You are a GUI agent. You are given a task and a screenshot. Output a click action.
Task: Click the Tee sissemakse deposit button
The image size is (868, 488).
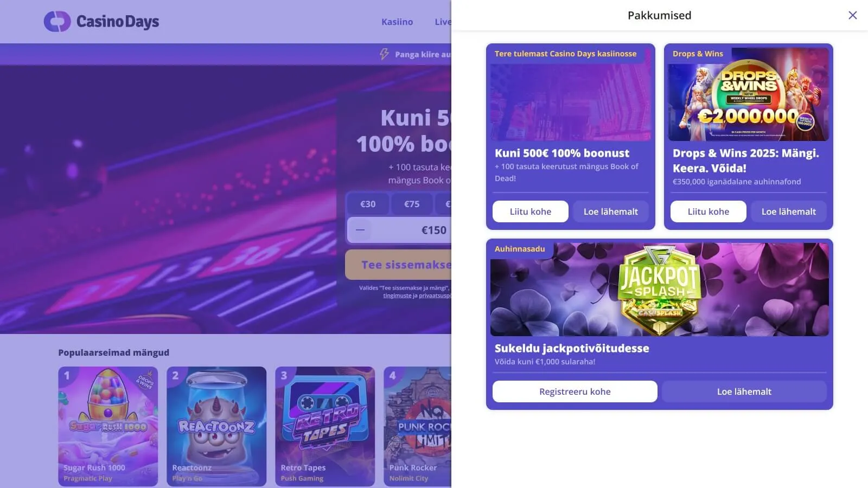coord(399,265)
